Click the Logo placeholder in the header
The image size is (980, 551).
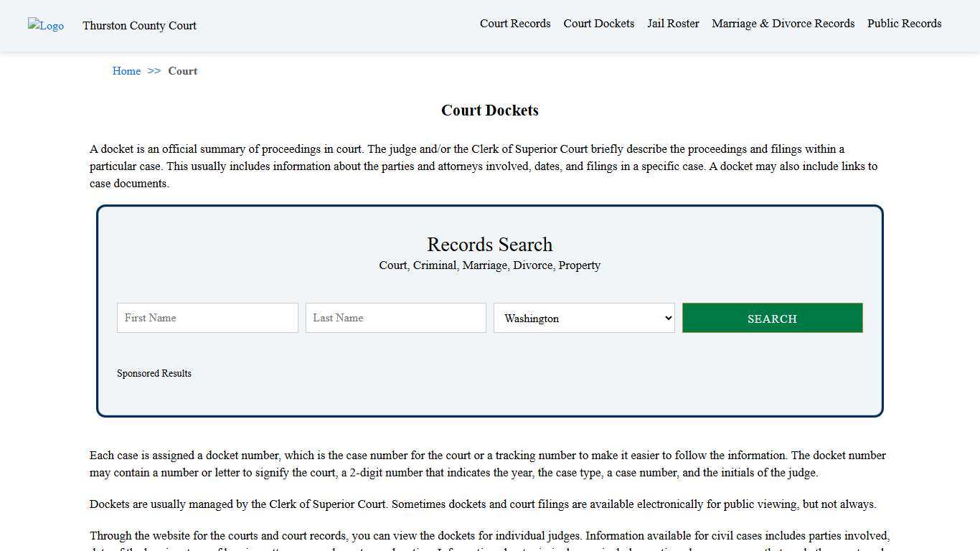pyautogui.click(x=45, y=26)
